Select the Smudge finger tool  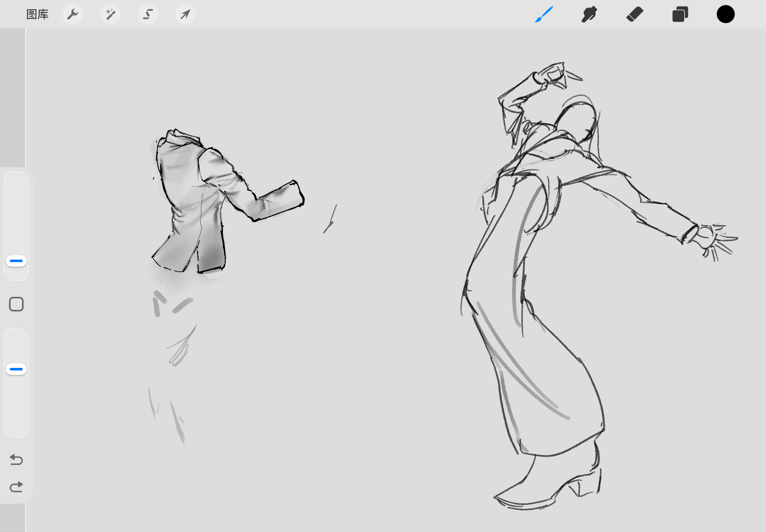point(589,14)
